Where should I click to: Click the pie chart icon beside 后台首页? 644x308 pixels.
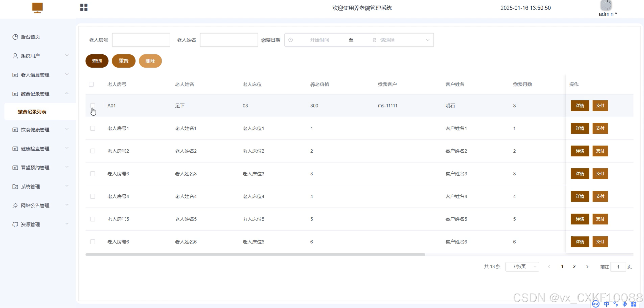15,37
